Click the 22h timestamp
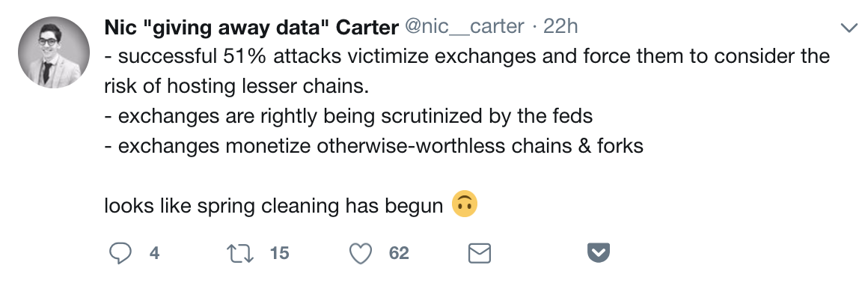The height and width of the screenshot is (286, 868). coord(560,27)
